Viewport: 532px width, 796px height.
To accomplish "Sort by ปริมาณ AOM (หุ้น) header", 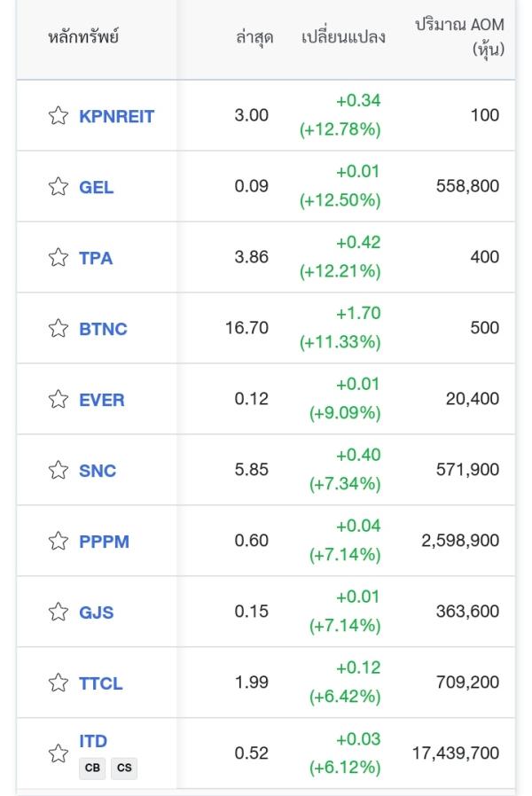I will [x=460, y=37].
